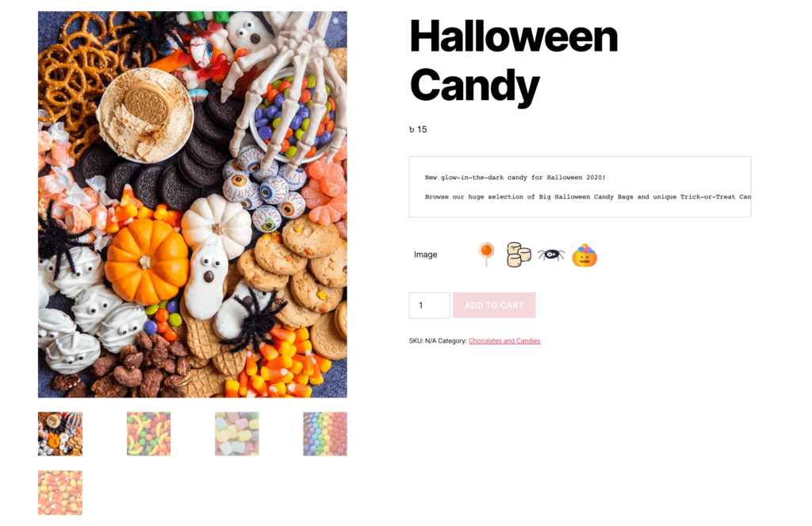Select the orange lollipop image swatch
Screen dimensions: 812x526
coord(486,255)
